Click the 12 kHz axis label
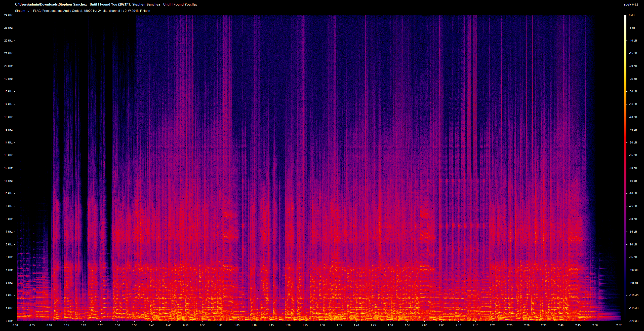644x331 pixels. click(x=8, y=168)
